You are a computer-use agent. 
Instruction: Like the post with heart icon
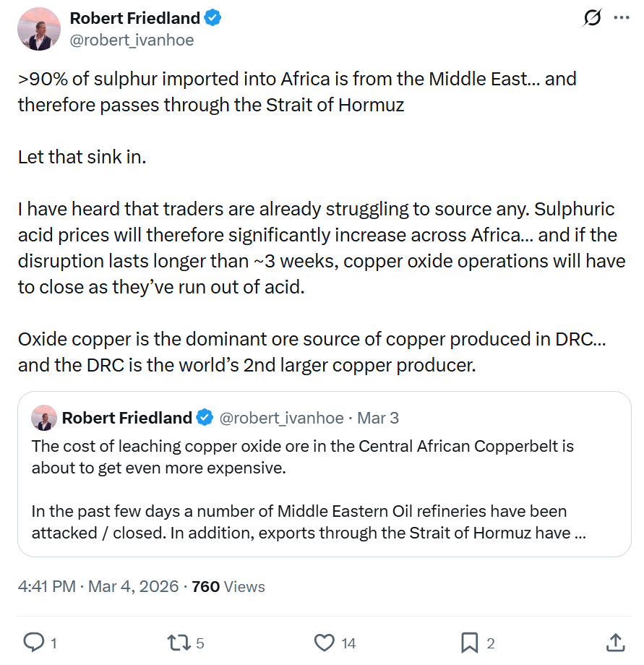325,642
